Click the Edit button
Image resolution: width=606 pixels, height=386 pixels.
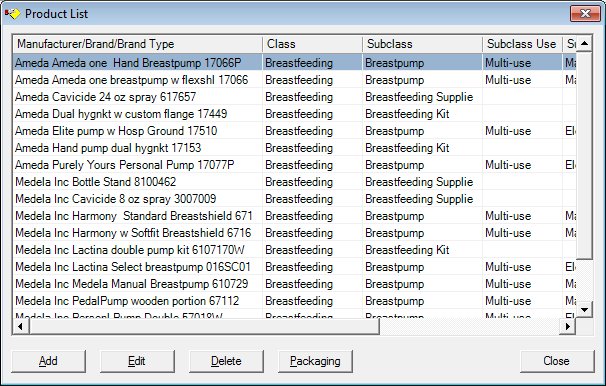[x=137, y=361]
